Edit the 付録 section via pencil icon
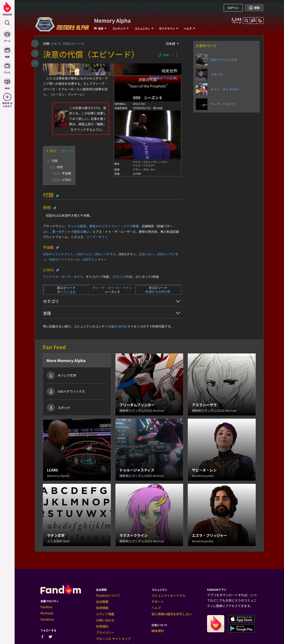284x644 pixels. tap(58, 196)
